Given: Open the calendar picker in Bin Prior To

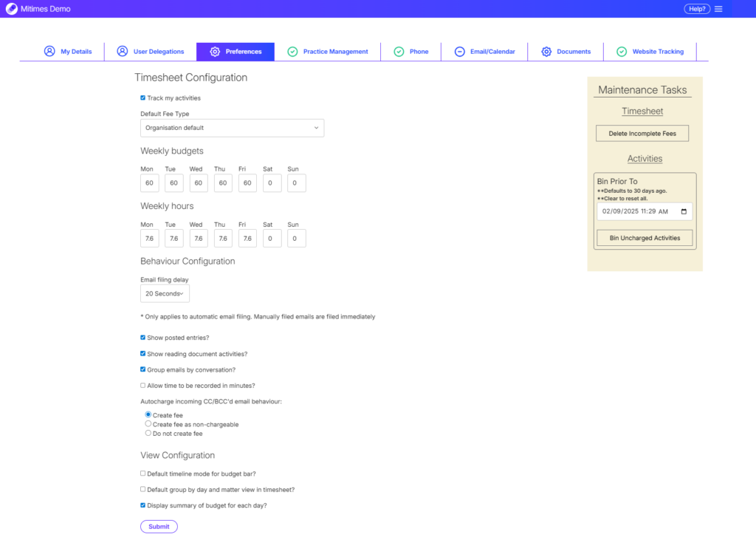Looking at the screenshot, I should click(x=684, y=211).
